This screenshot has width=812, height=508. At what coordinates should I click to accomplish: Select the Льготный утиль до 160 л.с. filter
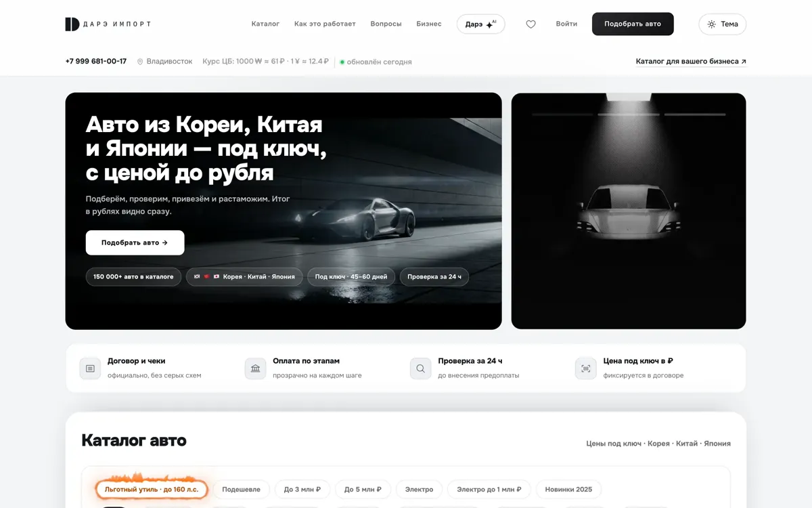point(152,489)
